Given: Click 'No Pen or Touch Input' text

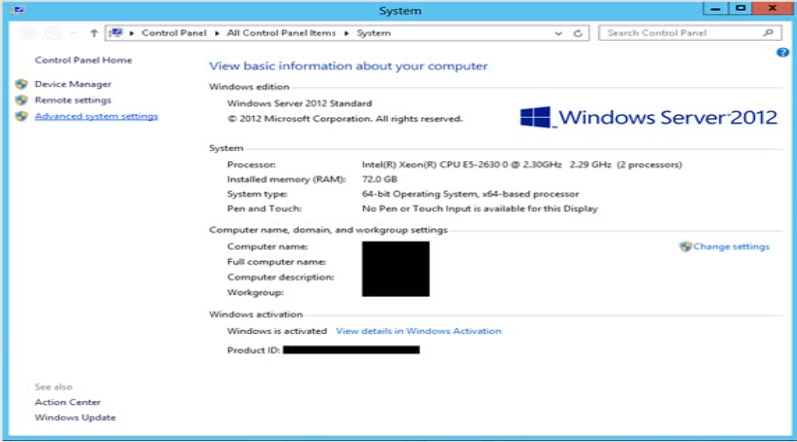Looking at the screenshot, I should coord(479,209).
